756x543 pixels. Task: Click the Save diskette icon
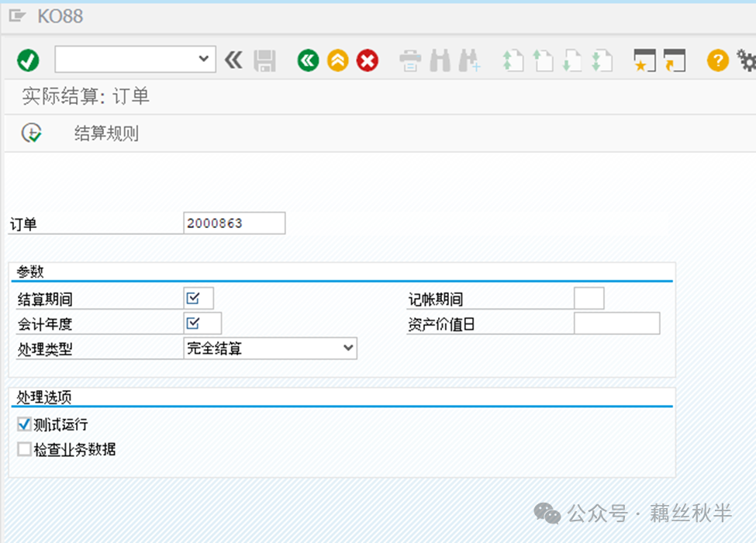click(264, 61)
